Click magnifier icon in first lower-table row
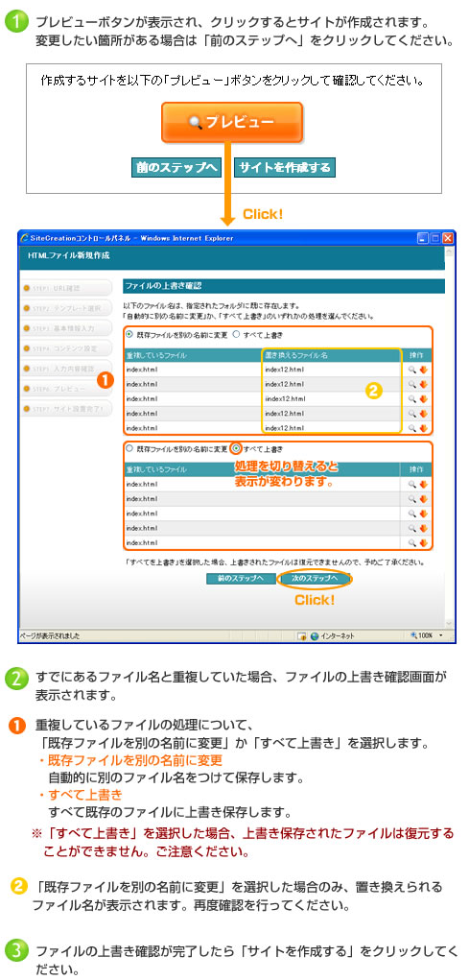The width and height of the screenshot is (469, 980). coord(412,484)
